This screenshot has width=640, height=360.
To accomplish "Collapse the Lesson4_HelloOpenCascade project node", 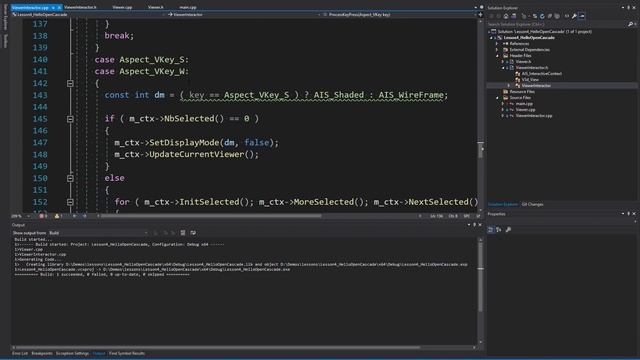I will tap(491, 38).
